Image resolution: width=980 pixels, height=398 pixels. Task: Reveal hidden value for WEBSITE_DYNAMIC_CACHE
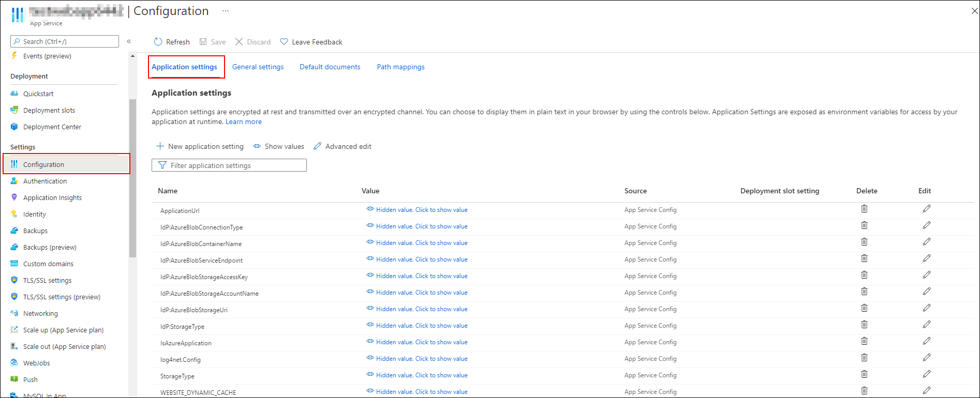[x=417, y=392]
